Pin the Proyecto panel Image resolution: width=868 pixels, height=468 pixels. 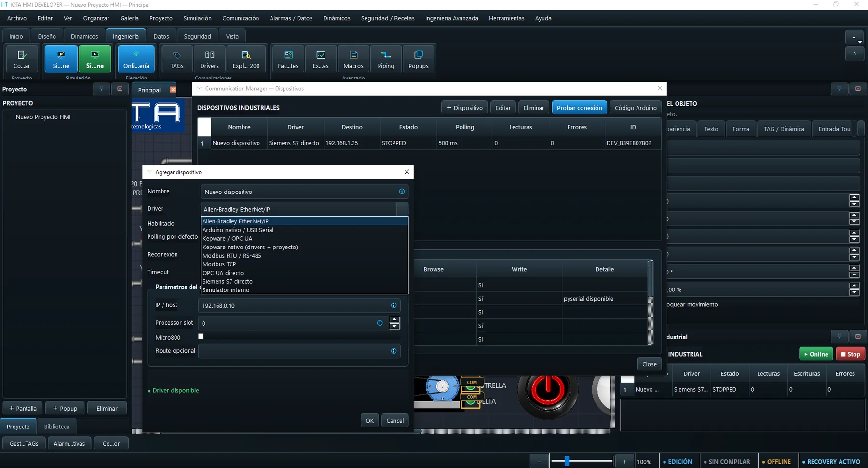click(x=101, y=89)
